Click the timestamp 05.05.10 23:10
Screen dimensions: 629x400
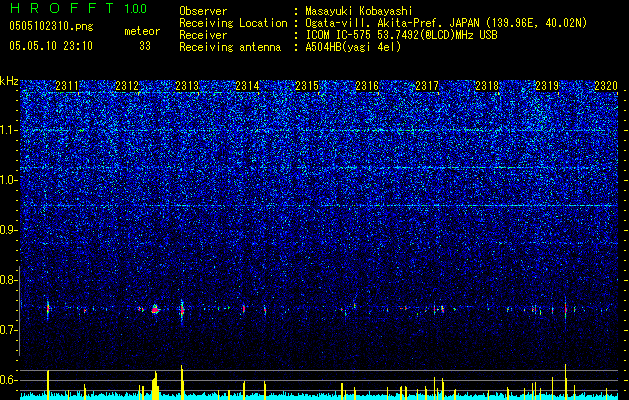tap(51, 46)
